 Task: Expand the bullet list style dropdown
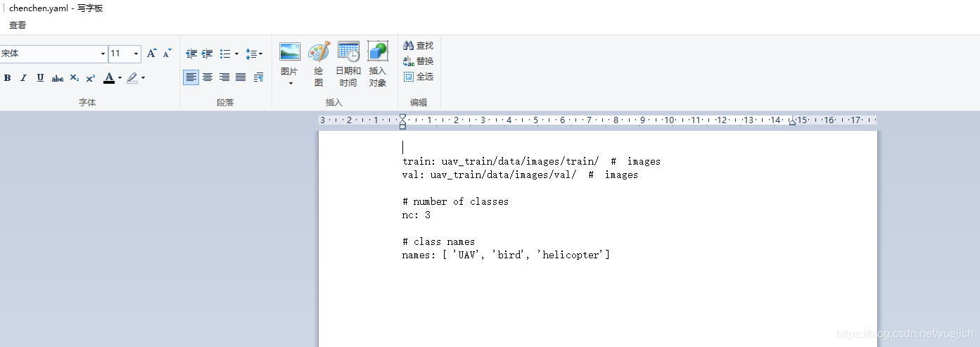point(236,53)
